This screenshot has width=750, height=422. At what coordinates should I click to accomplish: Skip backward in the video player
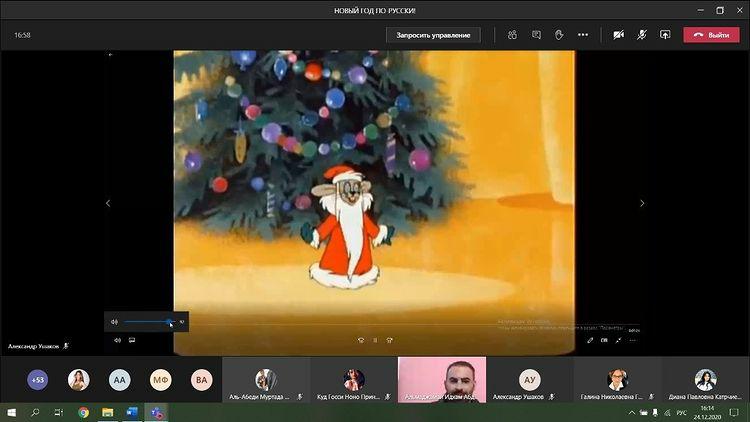361,340
